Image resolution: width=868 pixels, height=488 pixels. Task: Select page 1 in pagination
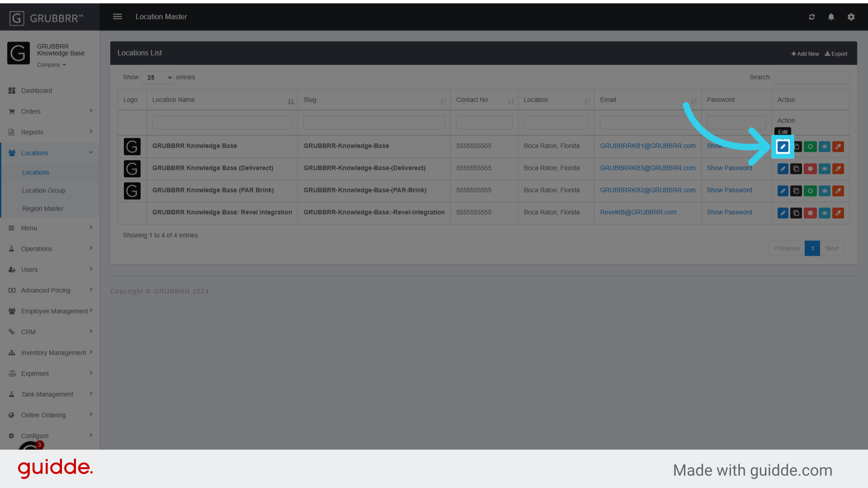point(812,249)
